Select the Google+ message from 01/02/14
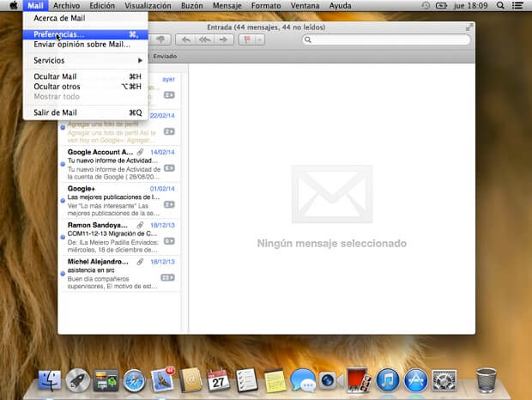Image resolution: width=532 pixels, height=400 pixels. pos(119,201)
